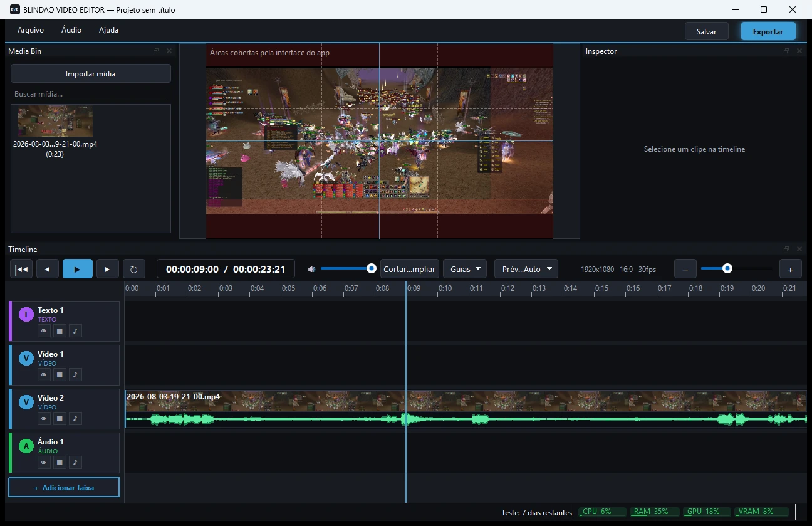Start playback with the play button
Screen dimensions: 812x526
click(78, 269)
